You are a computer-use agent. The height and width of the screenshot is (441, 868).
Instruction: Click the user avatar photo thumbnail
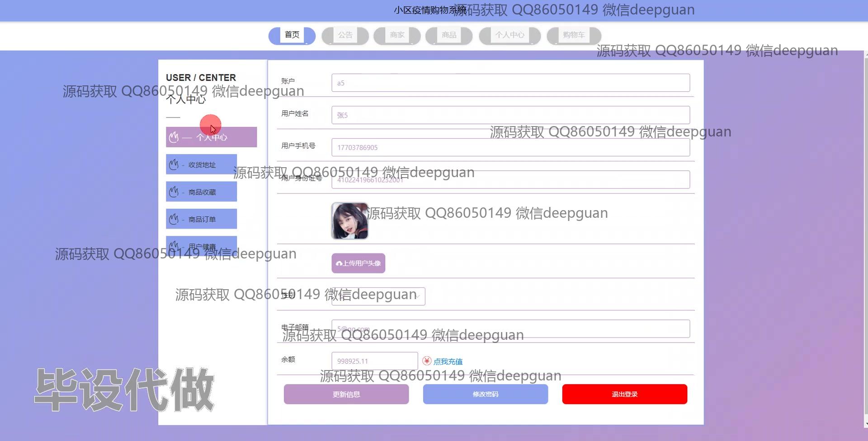point(349,220)
